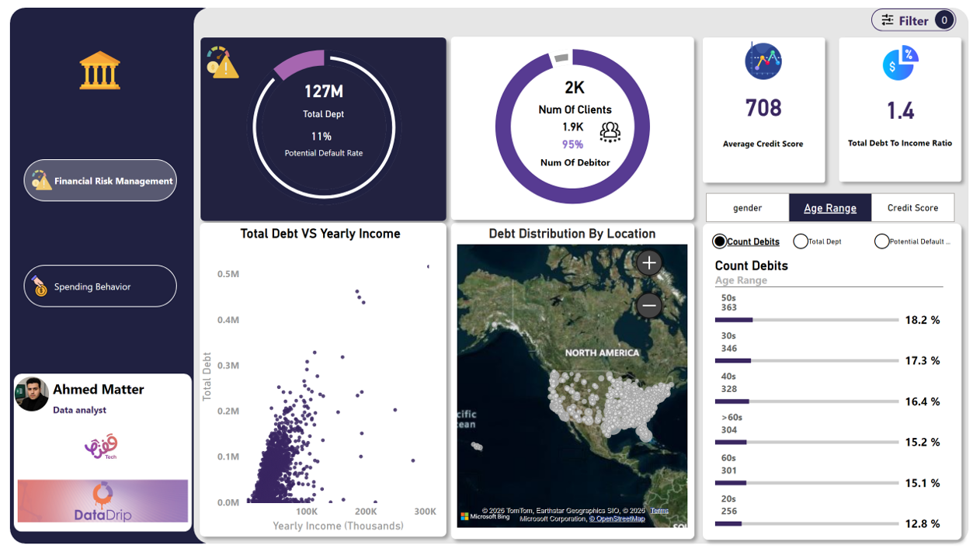Click the Ahmed Matter name
This screenshot has height=559, width=980.
99,389
